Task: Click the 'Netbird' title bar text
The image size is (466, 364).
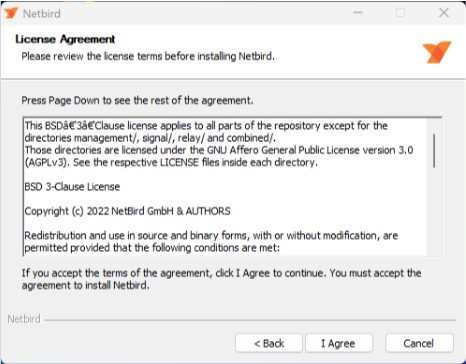Action: [42, 14]
